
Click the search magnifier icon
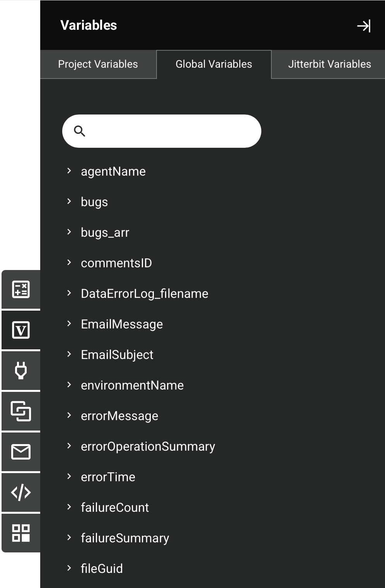80,131
